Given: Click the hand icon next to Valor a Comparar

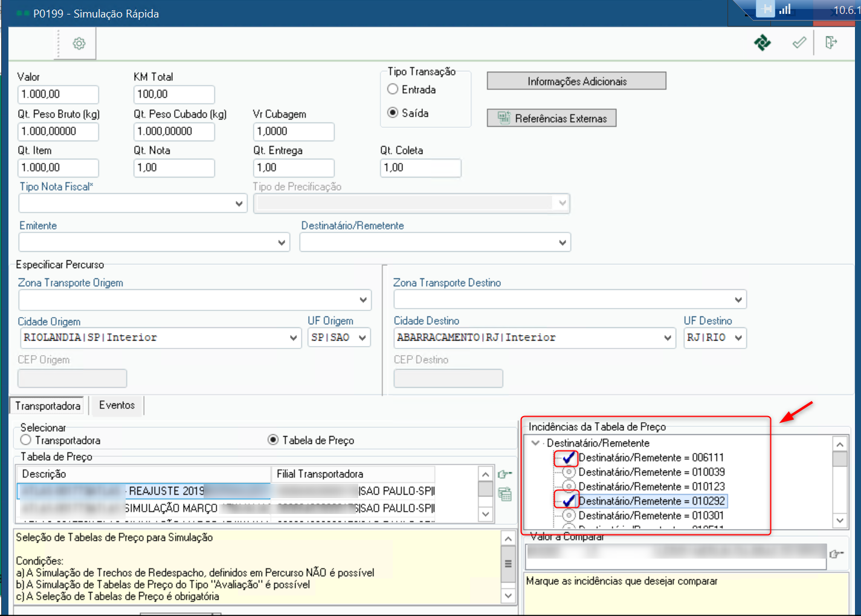Looking at the screenshot, I should click(x=837, y=553).
